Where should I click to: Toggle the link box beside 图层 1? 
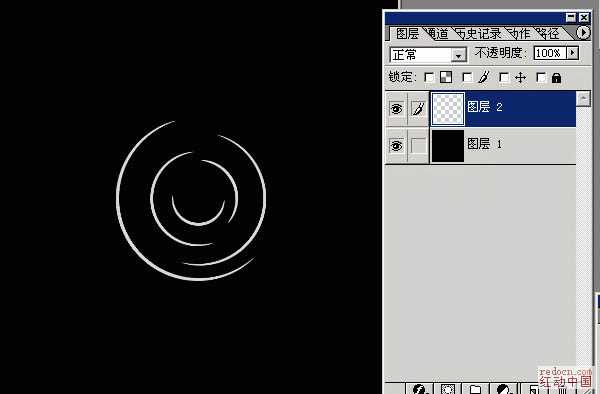tap(418, 146)
